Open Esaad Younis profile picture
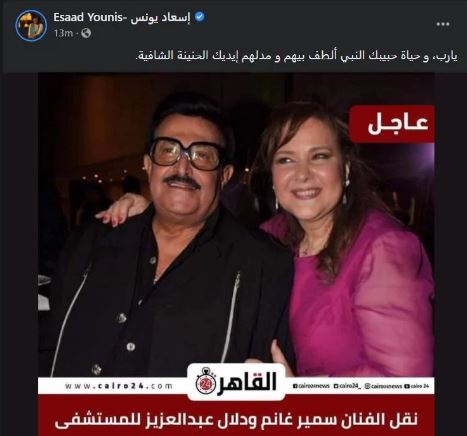The image size is (467, 436). click(x=31, y=25)
